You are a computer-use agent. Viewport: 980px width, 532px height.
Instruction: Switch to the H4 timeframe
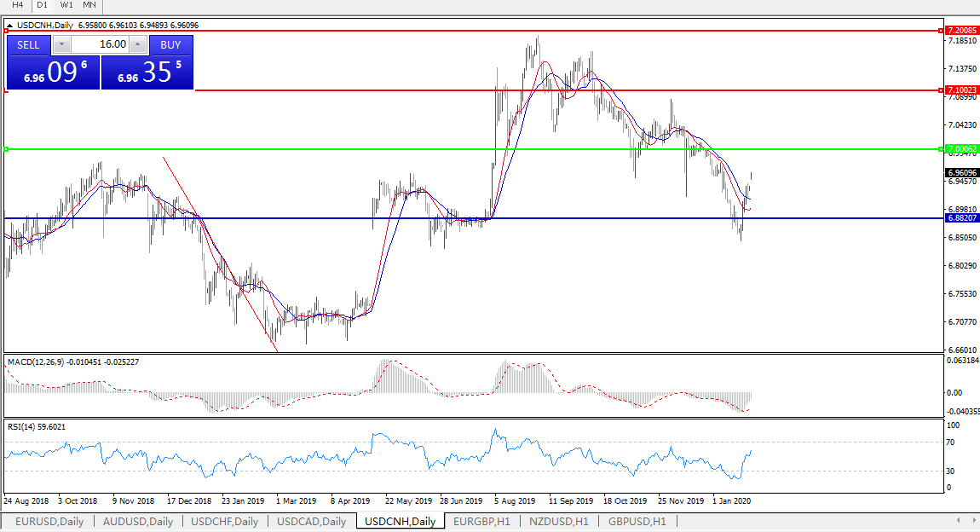point(17,5)
